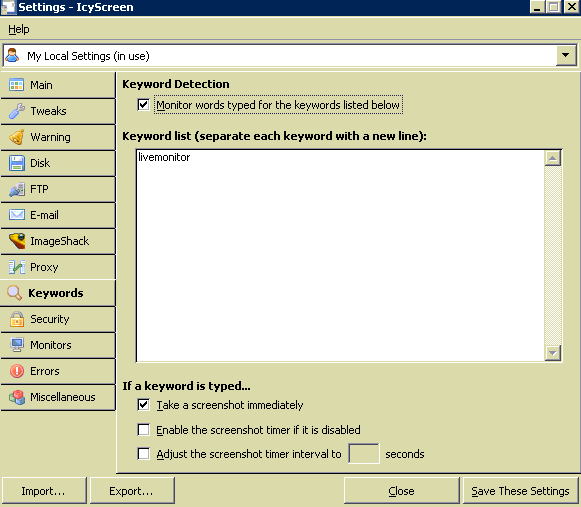
Task: Switch to the Miscellaneous tab
Action: (x=58, y=397)
